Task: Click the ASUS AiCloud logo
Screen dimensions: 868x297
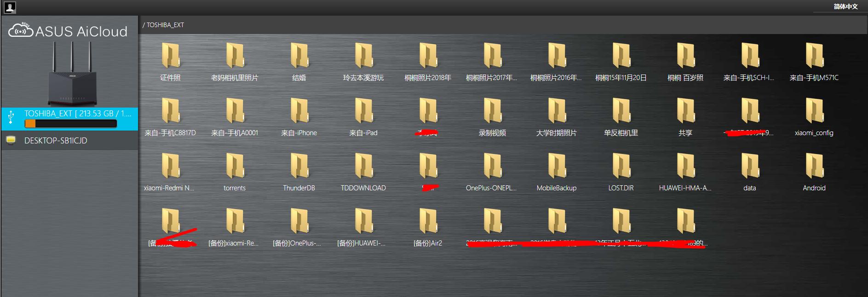Action: (68, 31)
